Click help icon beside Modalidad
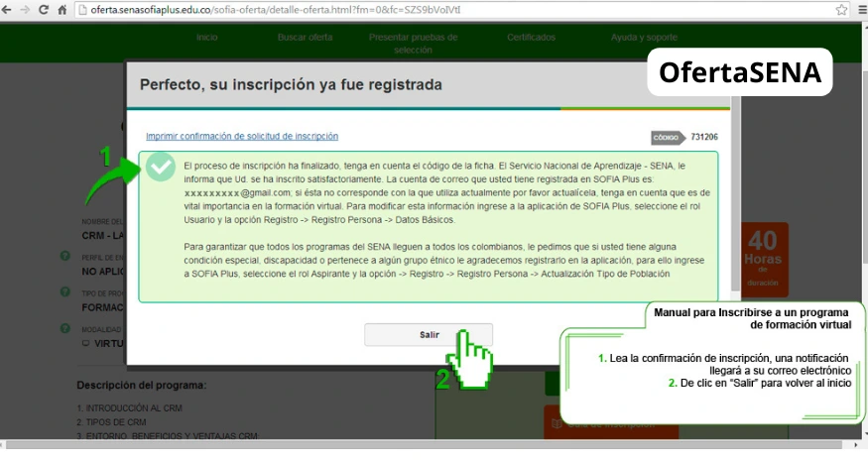Screen dimensions: 868x462 [64, 328]
